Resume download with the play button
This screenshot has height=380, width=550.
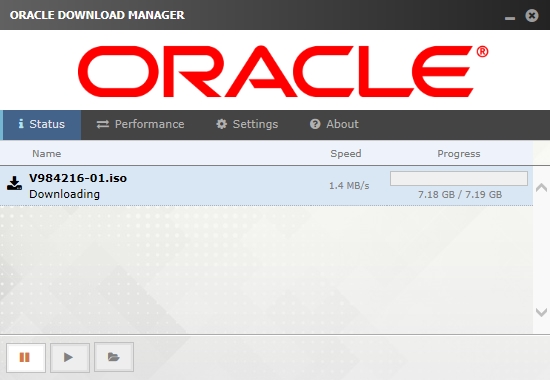pos(70,357)
